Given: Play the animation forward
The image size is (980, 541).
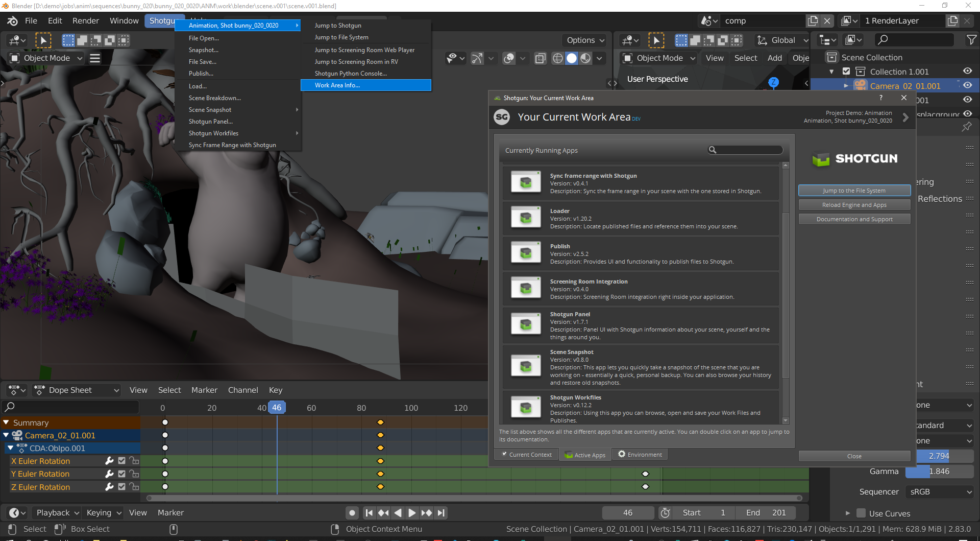Looking at the screenshot, I should (x=412, y=513).
